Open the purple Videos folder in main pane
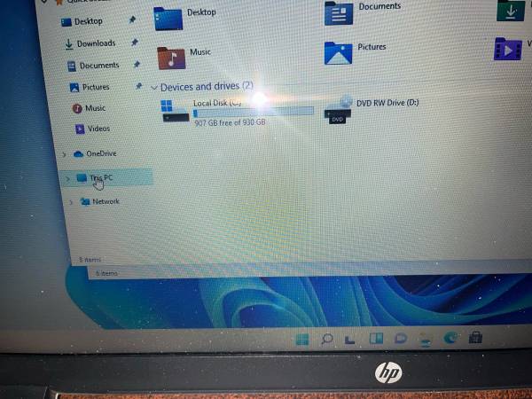 [x=508, y=48]
